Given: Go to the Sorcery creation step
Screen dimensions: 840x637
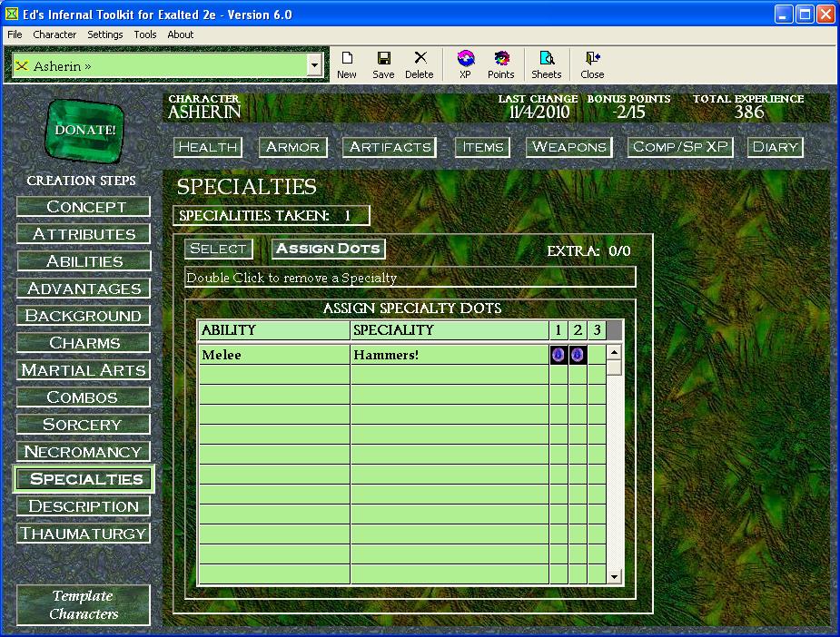Looking at the screenshot, I should click(x=84, y=425).
